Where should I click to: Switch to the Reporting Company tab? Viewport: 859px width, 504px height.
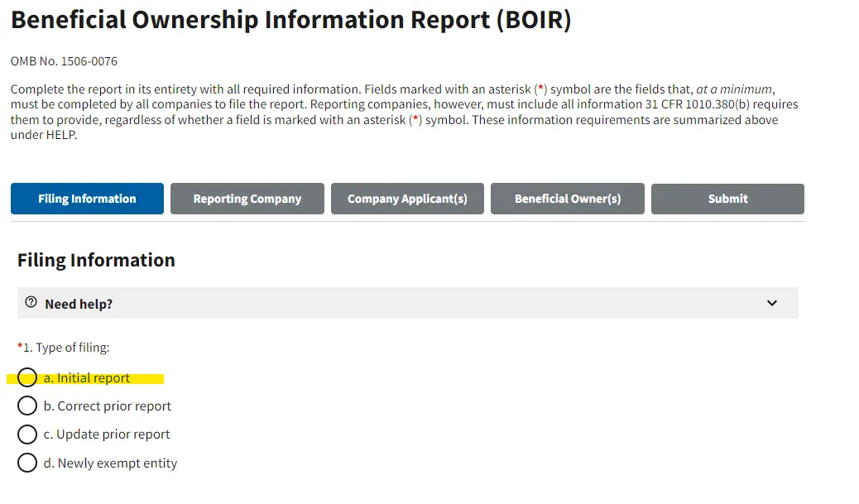click(x=247, y=199)
